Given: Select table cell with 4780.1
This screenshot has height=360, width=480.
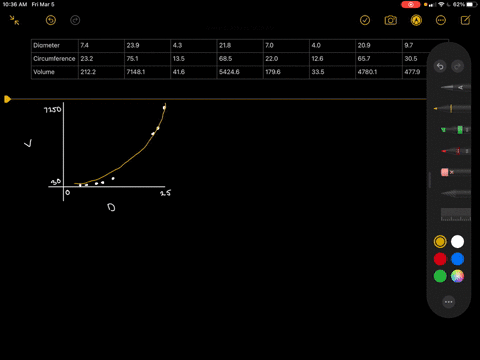Looking at the screenshot, I should point(379,72).
